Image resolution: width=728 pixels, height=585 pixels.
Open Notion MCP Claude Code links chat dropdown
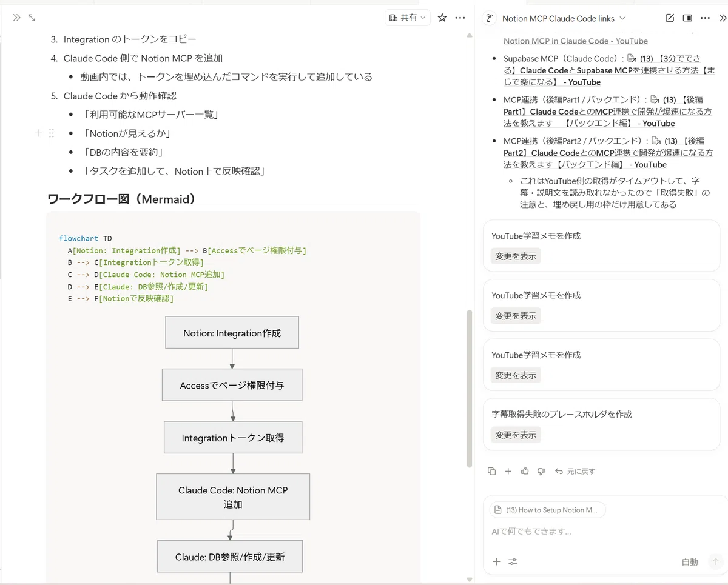564,18
